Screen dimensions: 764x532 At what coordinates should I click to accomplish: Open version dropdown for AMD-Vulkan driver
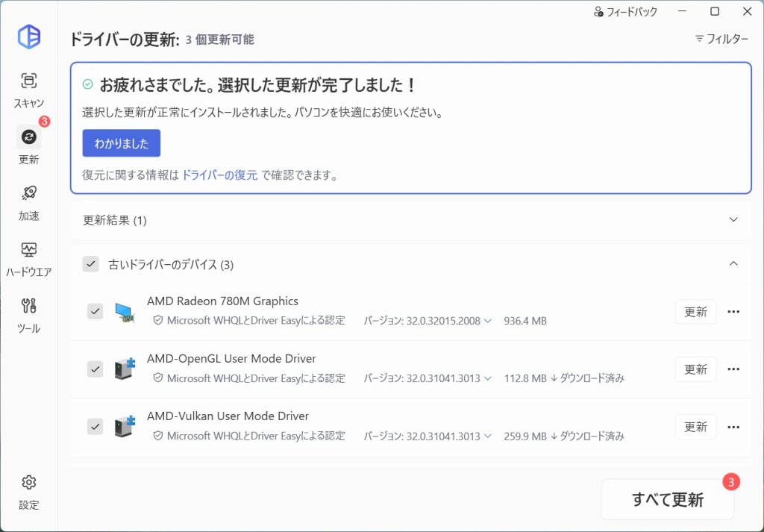pos(488,436)
